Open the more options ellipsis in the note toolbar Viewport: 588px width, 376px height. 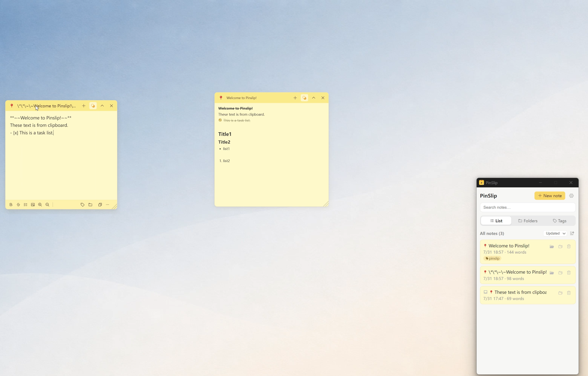pyautogui.click(x=107, y=205)
